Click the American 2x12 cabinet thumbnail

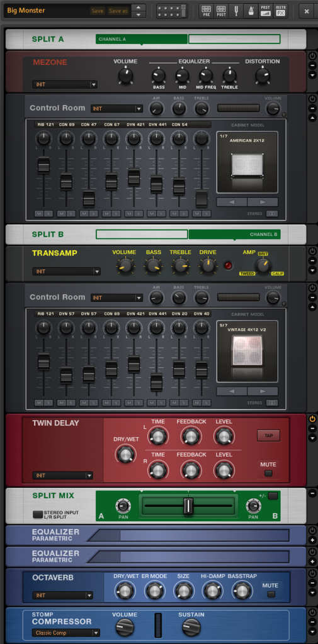(247, 162)
